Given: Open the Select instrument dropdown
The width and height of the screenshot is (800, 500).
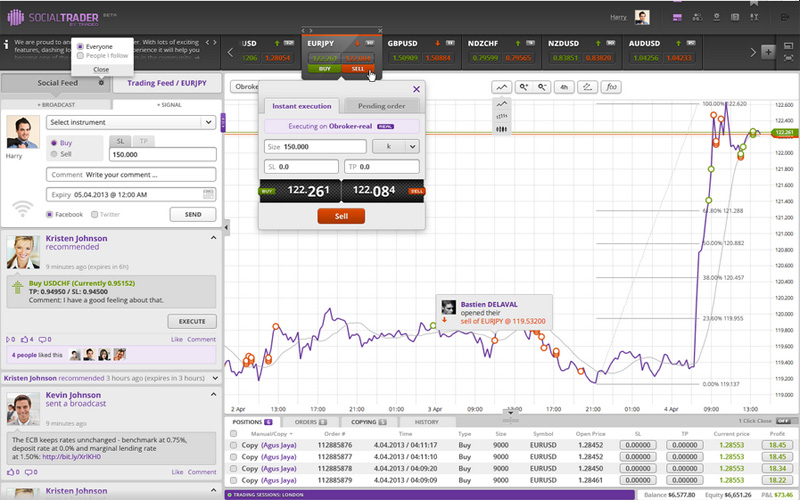Looking at the screenshot, I should tap(131, 122).
